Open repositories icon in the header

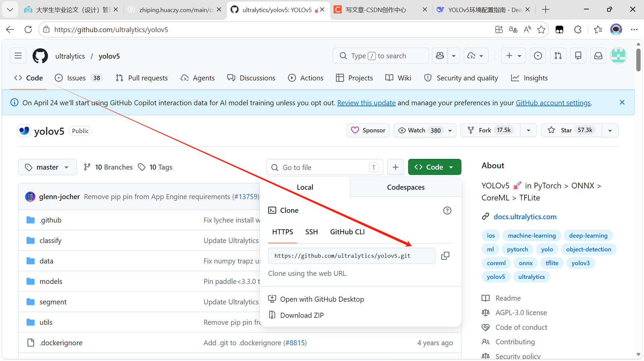[578, 56]
